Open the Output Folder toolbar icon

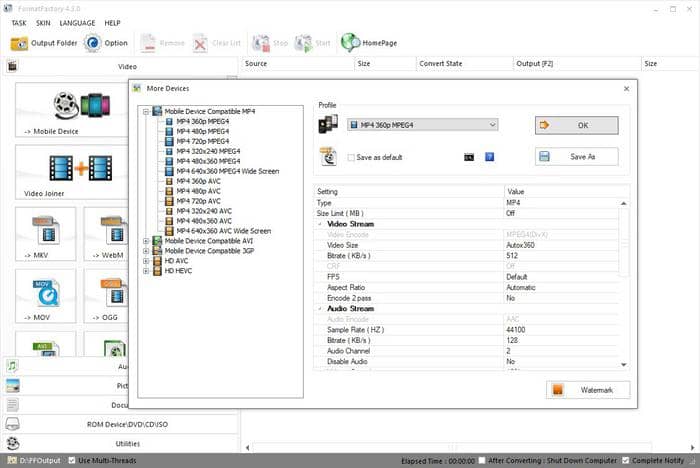point(19,43)
